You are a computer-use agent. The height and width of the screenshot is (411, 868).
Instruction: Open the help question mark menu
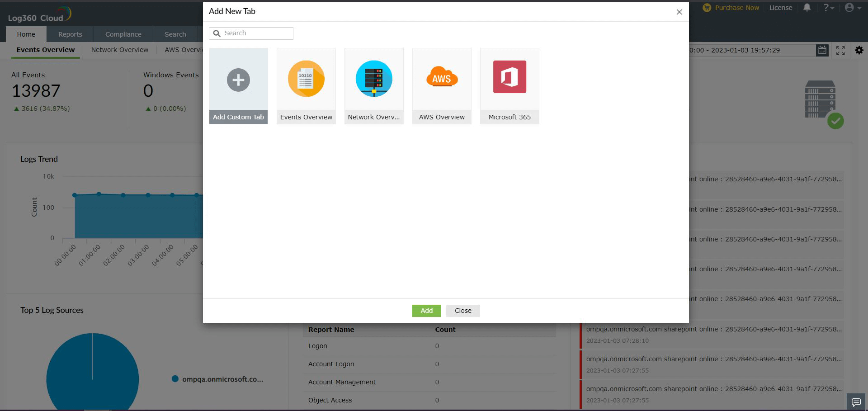pos(828,8)
